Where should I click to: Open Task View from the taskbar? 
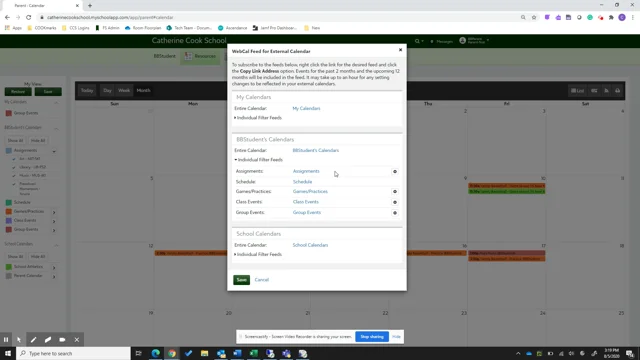click(x=138, y=353)
